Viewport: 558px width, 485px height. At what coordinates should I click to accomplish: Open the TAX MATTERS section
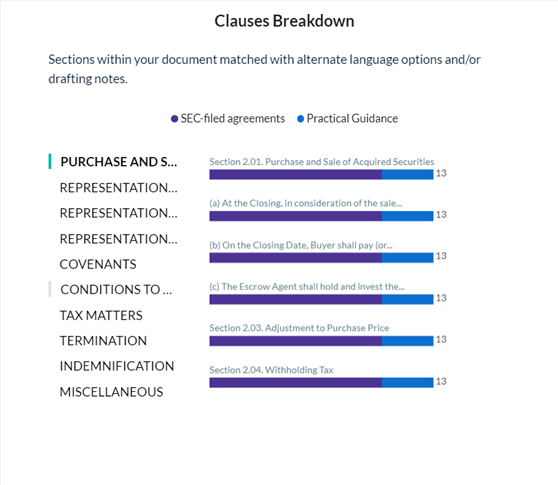tap(101, 316)
